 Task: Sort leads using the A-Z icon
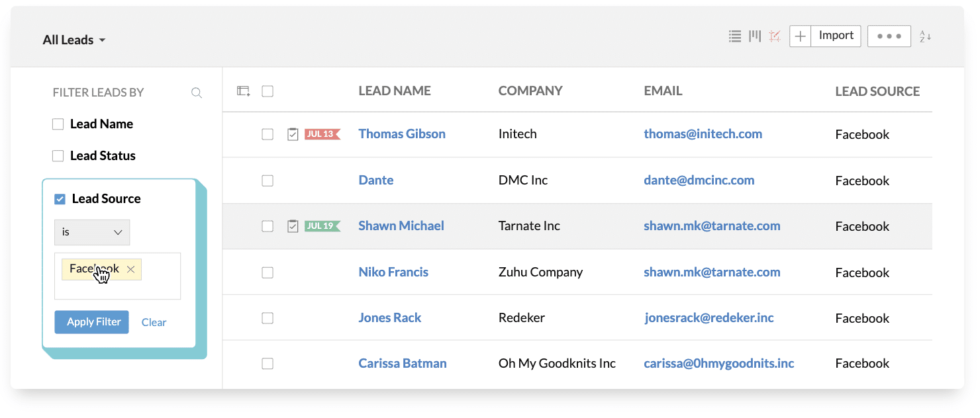point(925,37)
